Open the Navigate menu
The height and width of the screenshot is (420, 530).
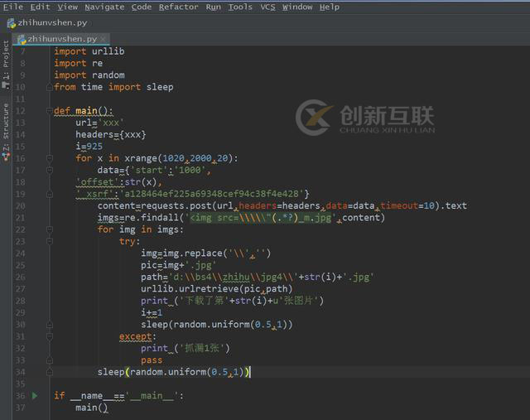tap(104, 7)
